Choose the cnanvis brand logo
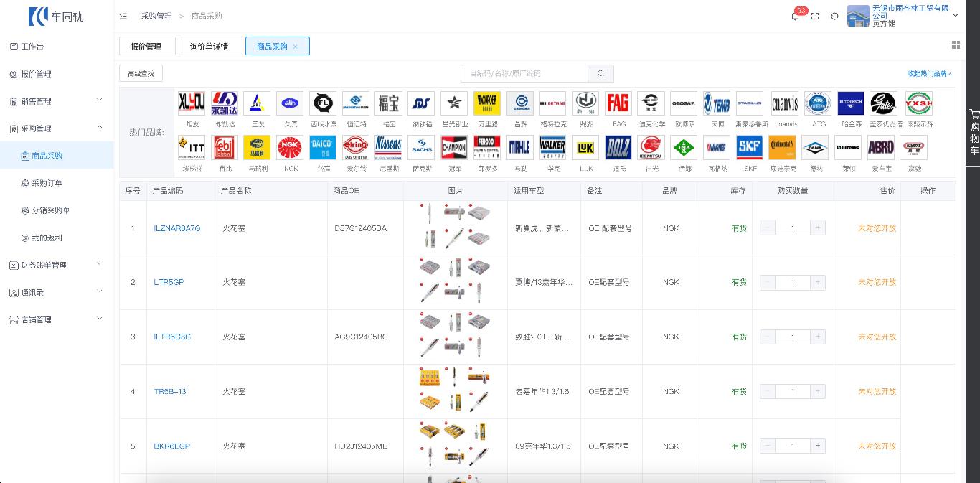 point(784,103)
